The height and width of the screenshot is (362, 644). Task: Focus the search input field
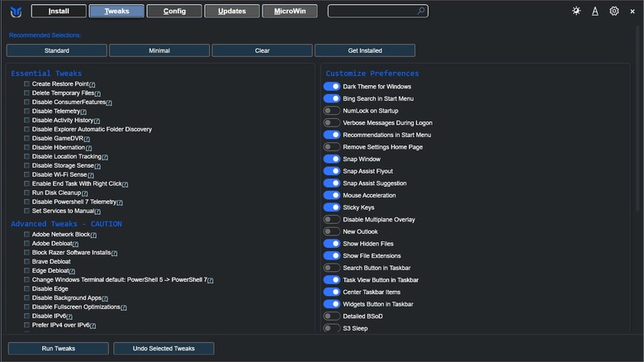pyautogui.click(x=372, y=12)
